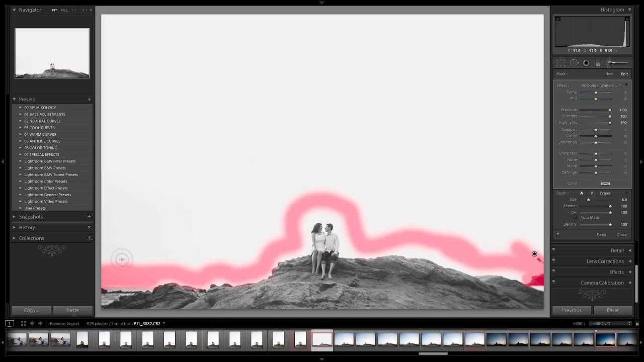Screen dimensions: 644x362
Task: Add a new snapshot with plus icon
Action: (x=89, y=217)
